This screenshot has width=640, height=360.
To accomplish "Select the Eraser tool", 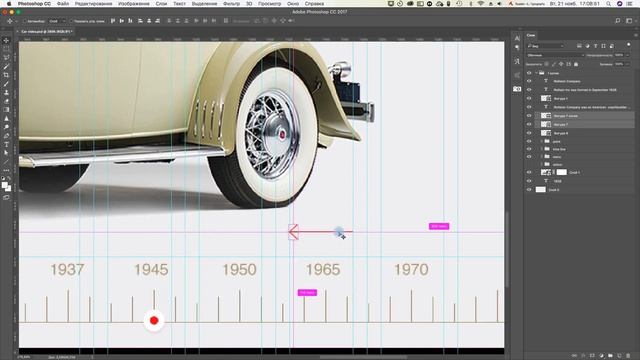I will click(6, 101).
